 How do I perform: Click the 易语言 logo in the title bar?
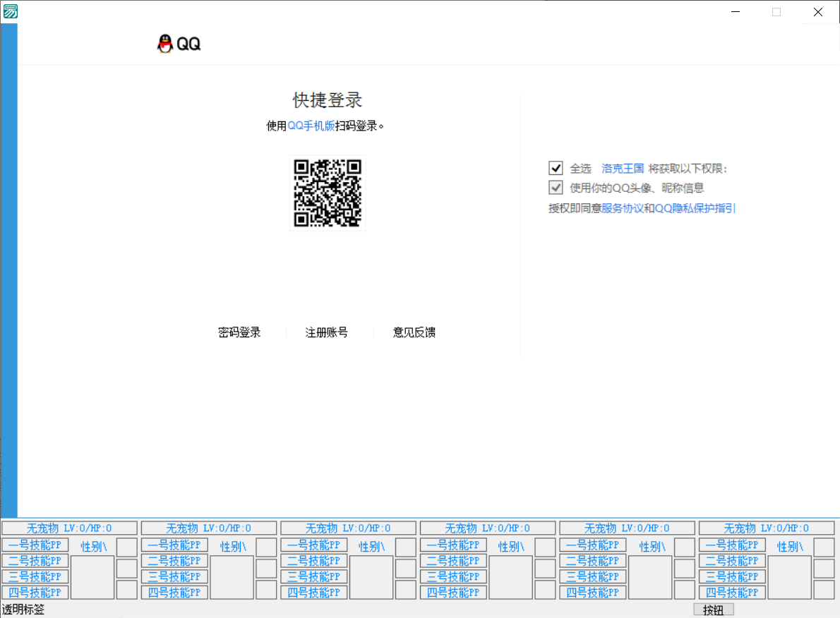click(x=10, y=11)
